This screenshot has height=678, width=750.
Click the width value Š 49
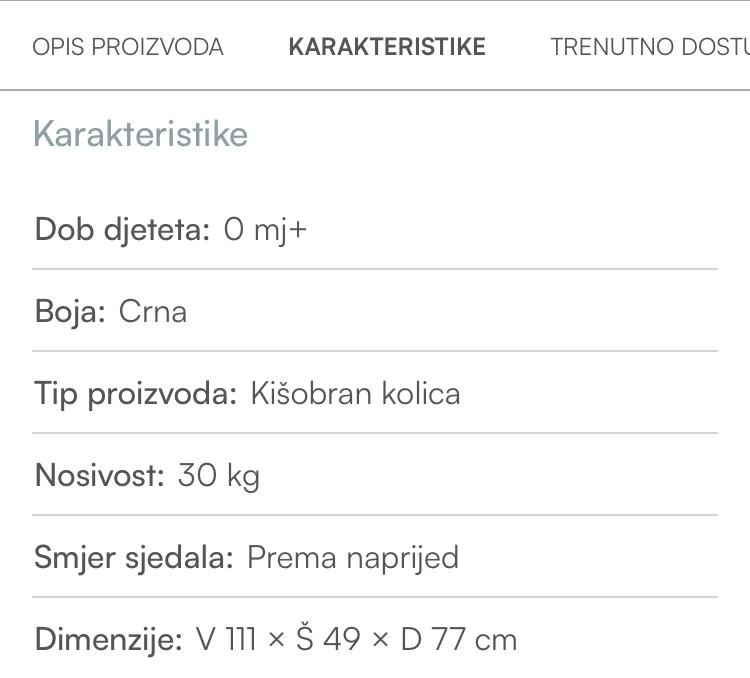pos(328,639)
